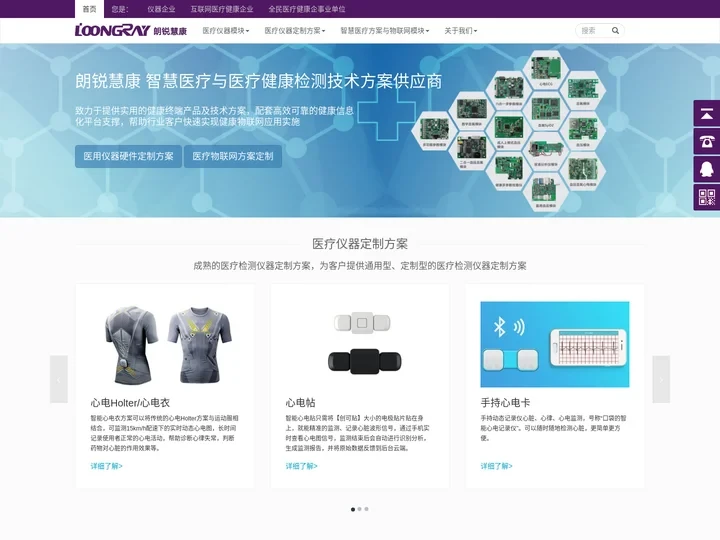Open the telephone contact icon

coord(707,141)
